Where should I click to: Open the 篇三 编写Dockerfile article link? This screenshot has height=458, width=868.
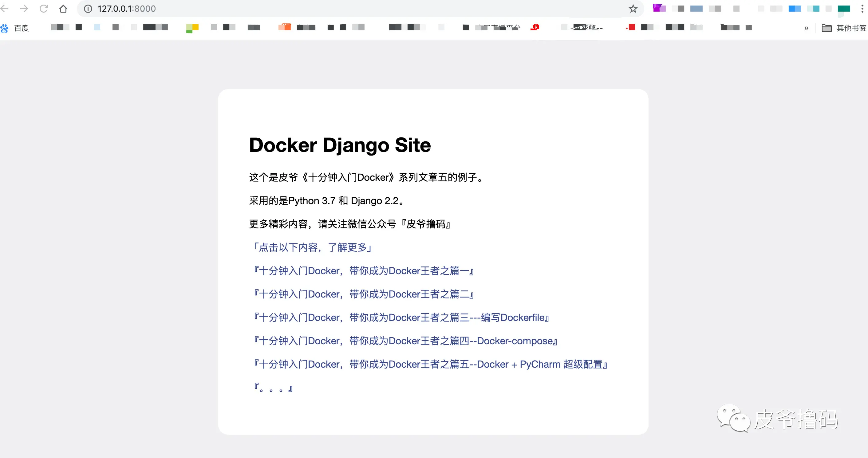pos(401,318)
